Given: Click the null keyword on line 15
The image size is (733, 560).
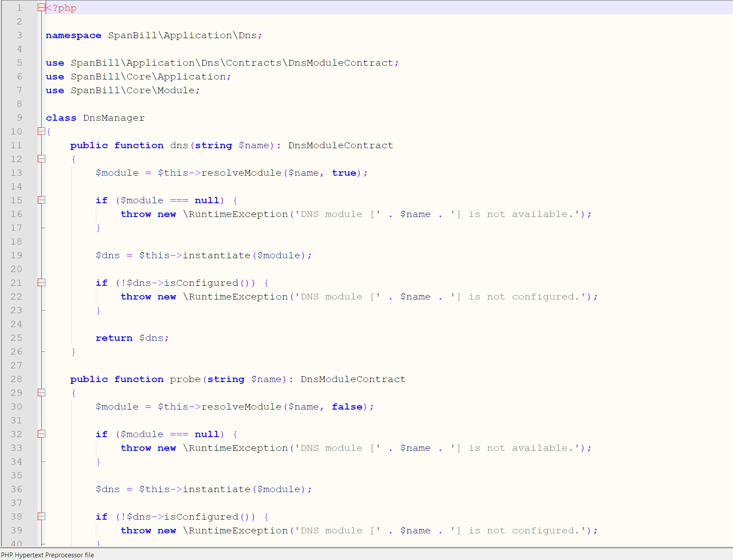Looking at the screenshot, I should tap(207, 201).
